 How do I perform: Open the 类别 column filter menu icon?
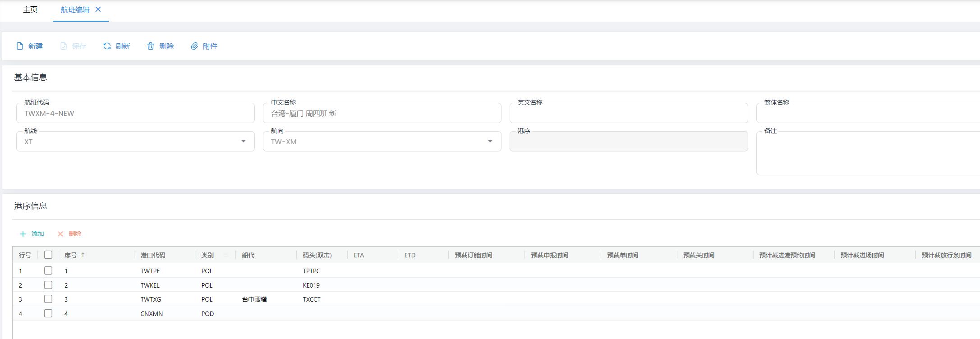(x=225, y=255)
